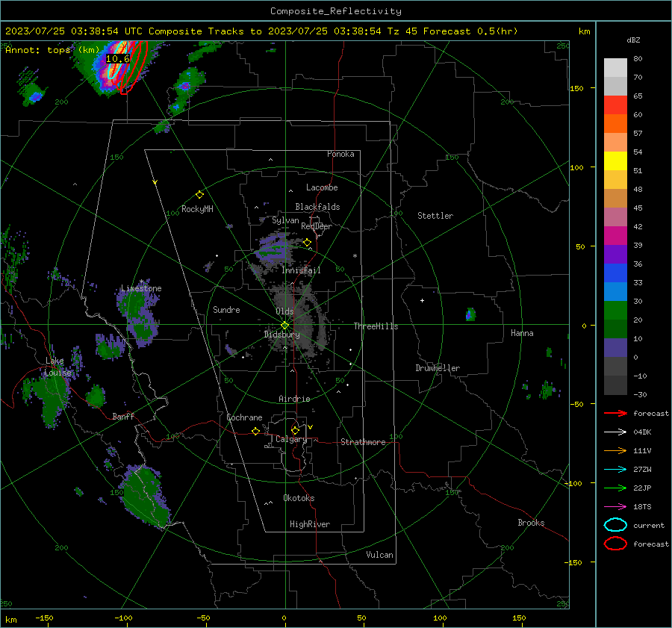Click the 'Annot: tops (km)' annotation label
Screen dimensions: 672x628
[x=52, y=50]
